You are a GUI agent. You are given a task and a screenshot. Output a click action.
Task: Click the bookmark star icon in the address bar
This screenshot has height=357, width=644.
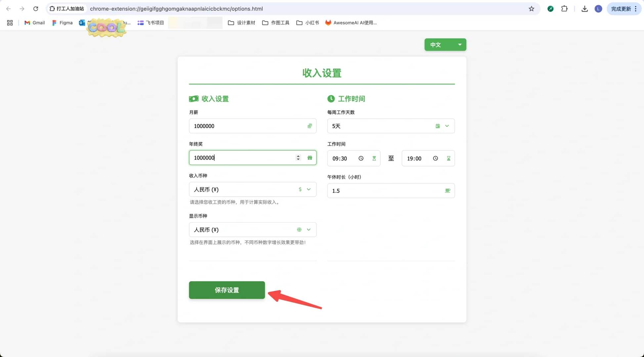pyautogui.click(x=531, y=9)
